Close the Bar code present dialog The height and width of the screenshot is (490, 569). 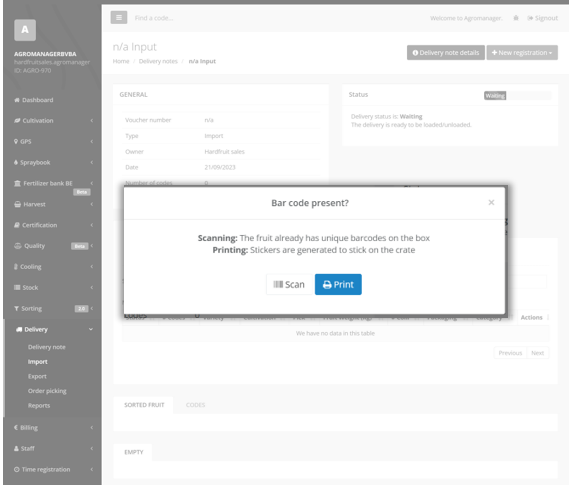(491, 203)
